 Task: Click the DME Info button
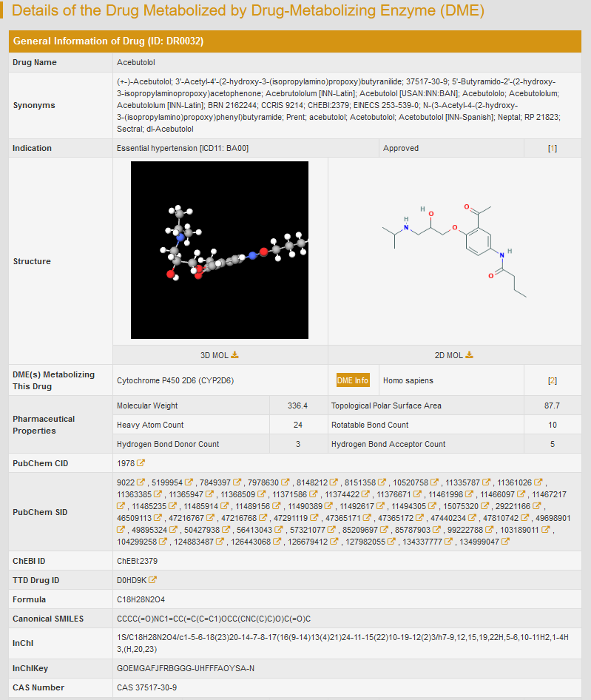pyautogui.click(x=353, y=380)
